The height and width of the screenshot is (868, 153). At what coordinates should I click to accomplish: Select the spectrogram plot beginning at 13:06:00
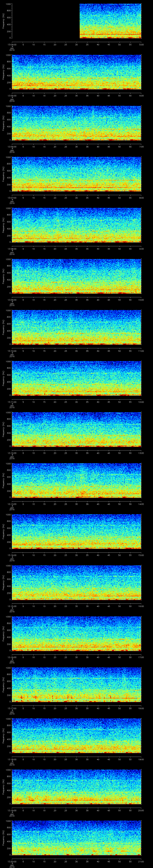coord(77,123)
